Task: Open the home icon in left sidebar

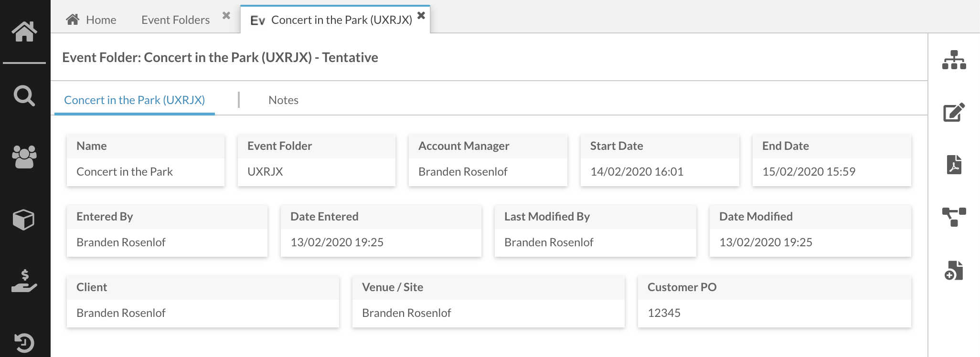Action: point(24,31)
